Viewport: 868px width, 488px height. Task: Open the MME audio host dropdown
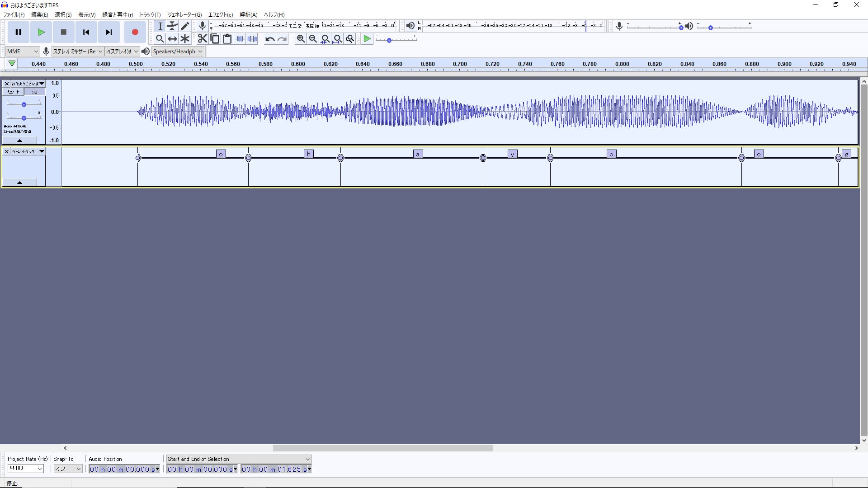pyautogui.click(x=23, y=52)
